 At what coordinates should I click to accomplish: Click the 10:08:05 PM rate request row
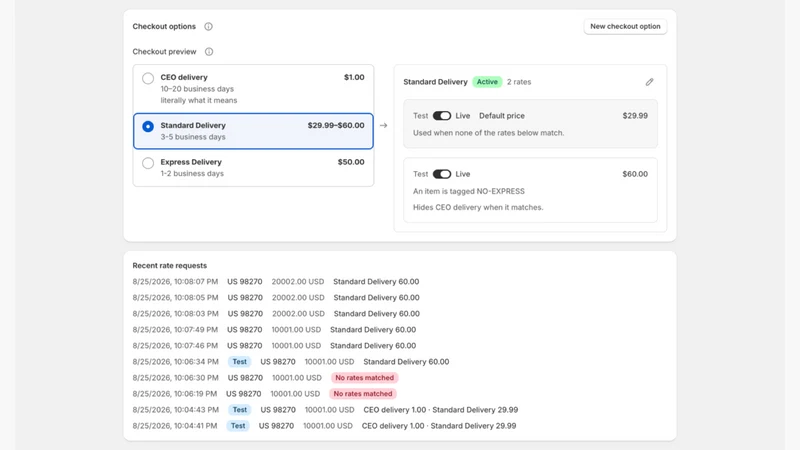pos(276,297)
